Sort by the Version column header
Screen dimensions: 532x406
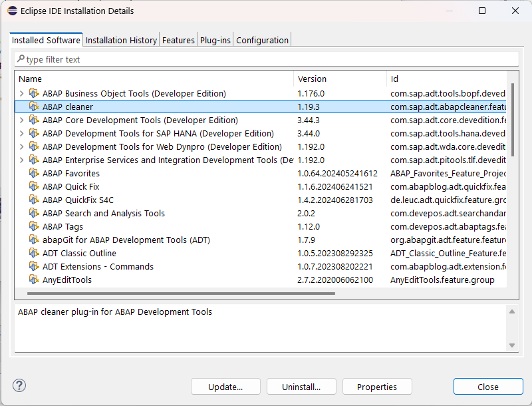[x=340, y=79]
